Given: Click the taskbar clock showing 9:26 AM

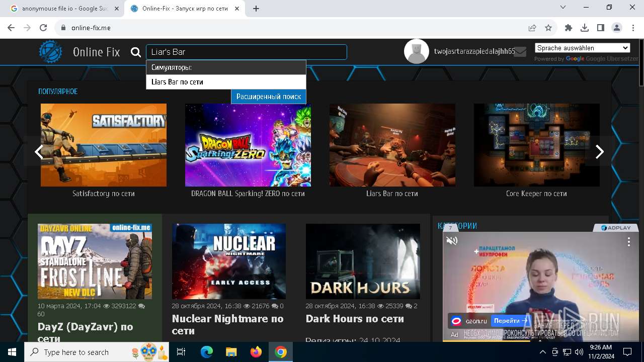Looking at the screenshot, I should point(600,352).
